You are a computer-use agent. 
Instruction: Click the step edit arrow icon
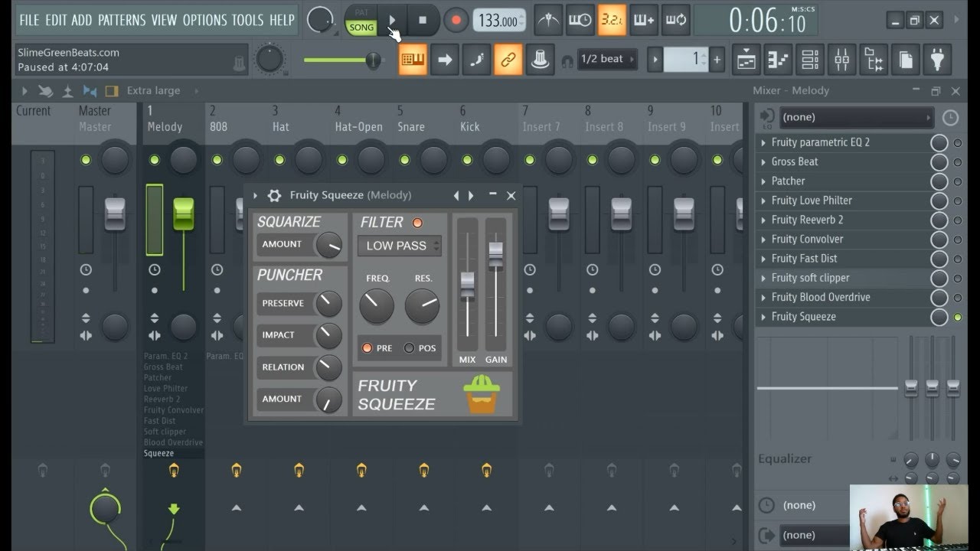point(445,59)
